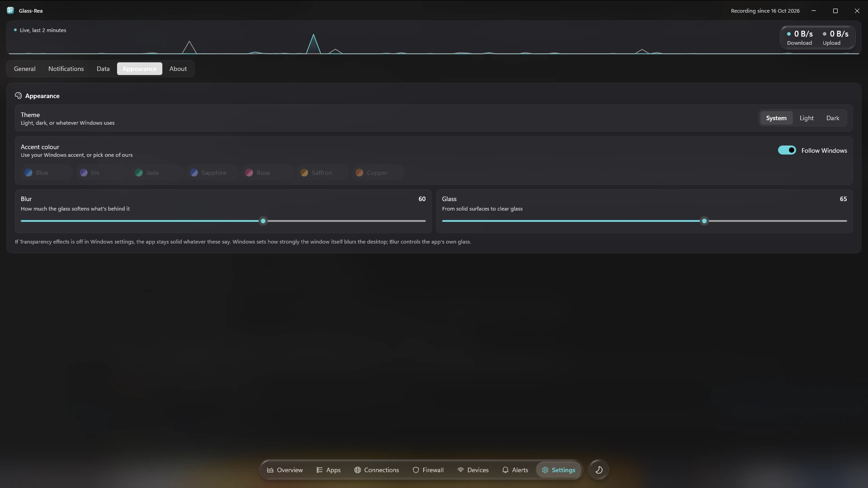Select the Light theme option
The image size is (868, 488).
[806, 118]
